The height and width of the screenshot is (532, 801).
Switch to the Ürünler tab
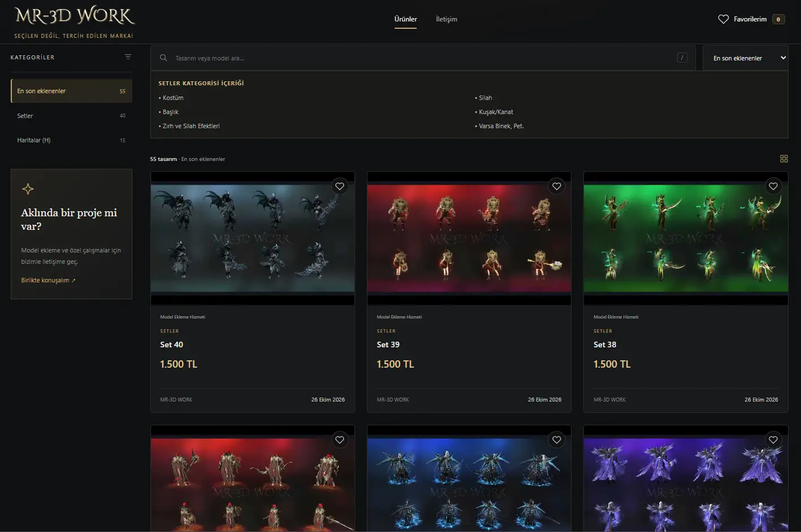405,19
